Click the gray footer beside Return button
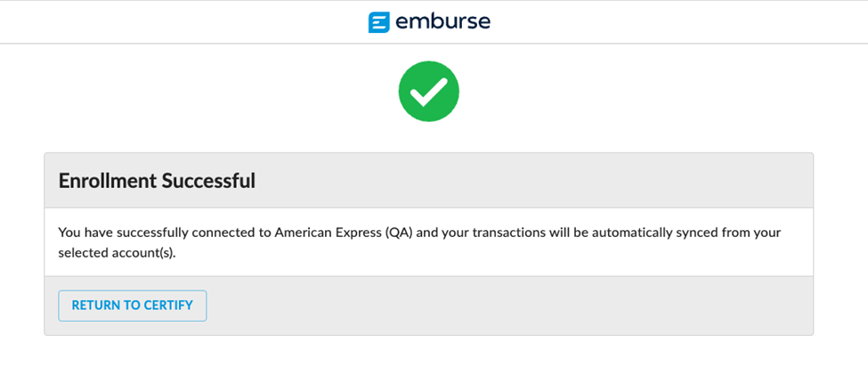 (x=507, y=306)
